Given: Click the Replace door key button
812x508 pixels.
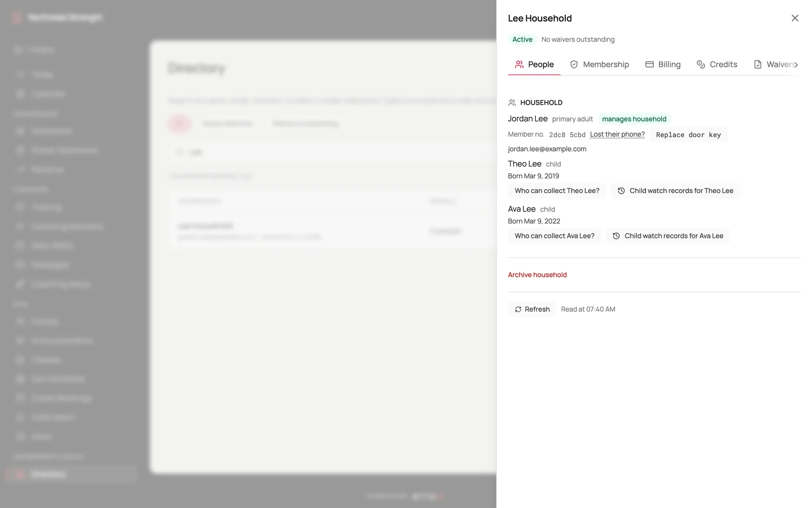Looking at the screenshot, I should tap(688, 135).
